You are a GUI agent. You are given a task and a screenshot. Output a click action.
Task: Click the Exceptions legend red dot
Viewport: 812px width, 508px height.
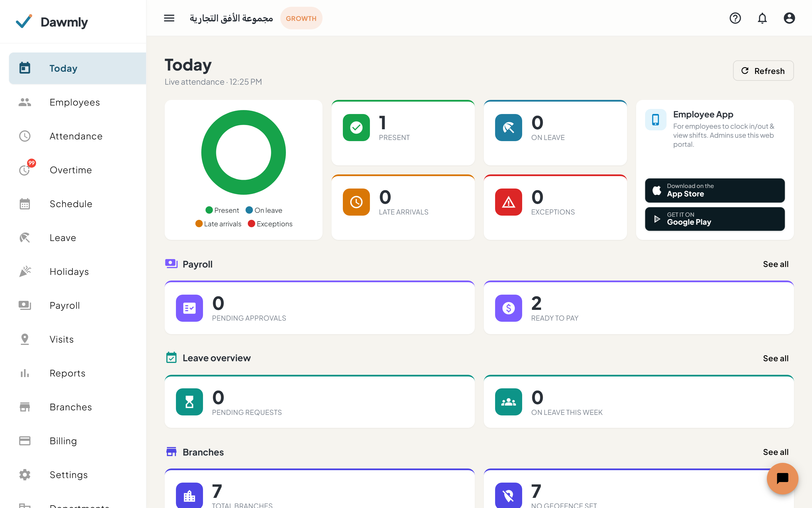(x=251, y=224)
